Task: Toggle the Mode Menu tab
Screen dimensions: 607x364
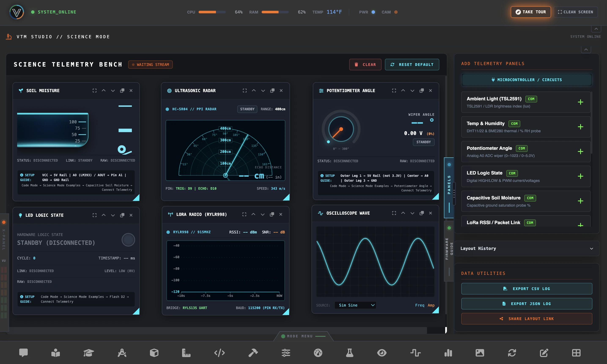Action: [x=303, y=336]
